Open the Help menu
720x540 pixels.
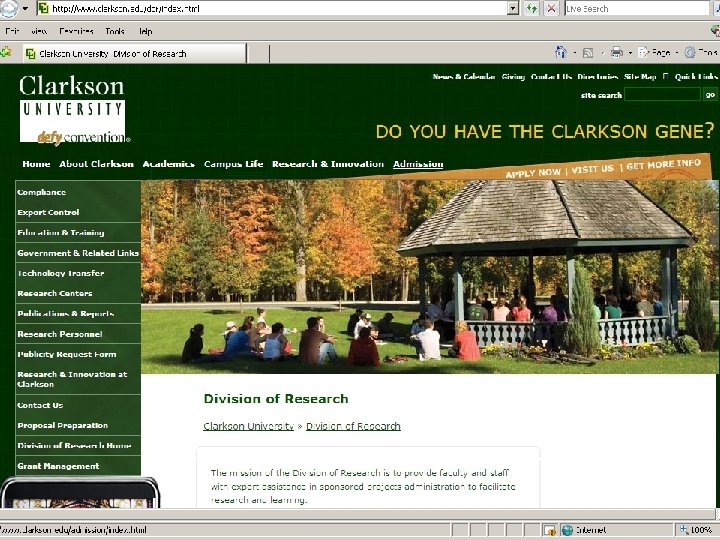tap(146, 31)
